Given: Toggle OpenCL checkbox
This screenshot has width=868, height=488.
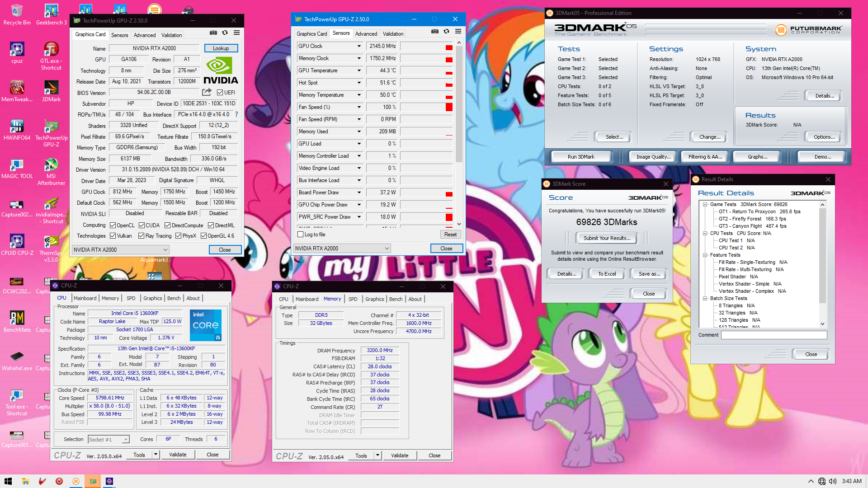Looking at the screenshot, I should pos(113,225).
